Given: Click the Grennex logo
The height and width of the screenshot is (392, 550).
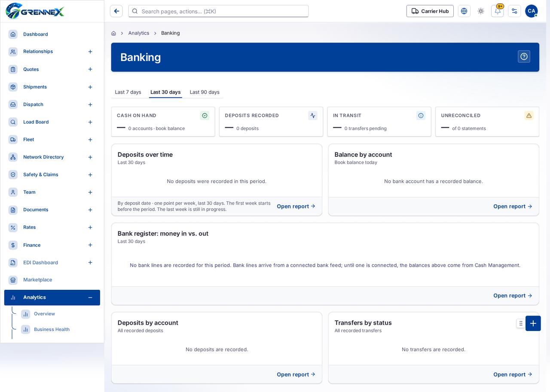Looking at the screenshot, I should tap(35, 11).
